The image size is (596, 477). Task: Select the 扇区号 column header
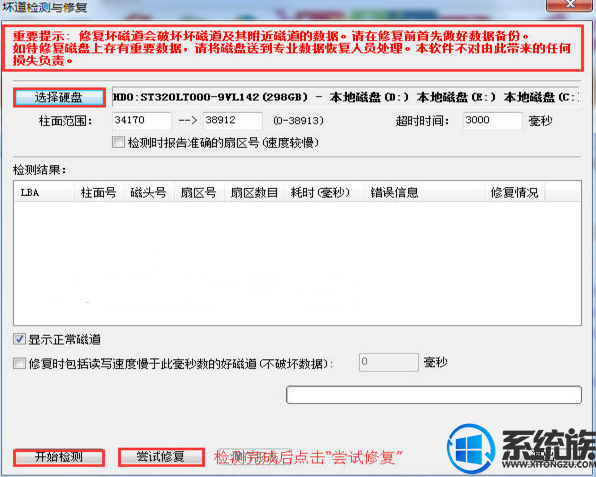tap(200, 192)
